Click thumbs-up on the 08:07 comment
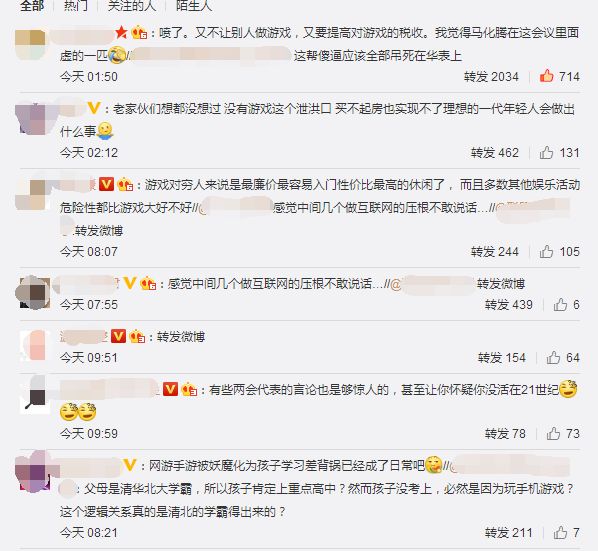This screenshot has width=598, height=551. click(x=546, y=252)
